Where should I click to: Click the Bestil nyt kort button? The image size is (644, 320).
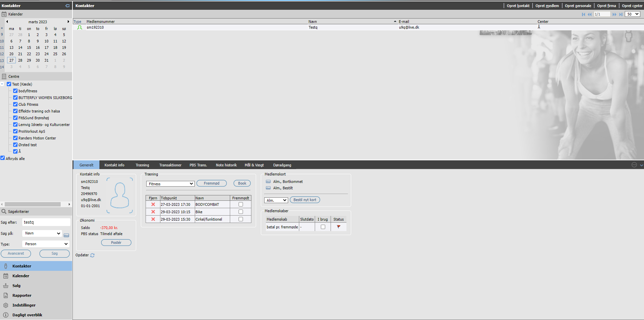point(305,200)
